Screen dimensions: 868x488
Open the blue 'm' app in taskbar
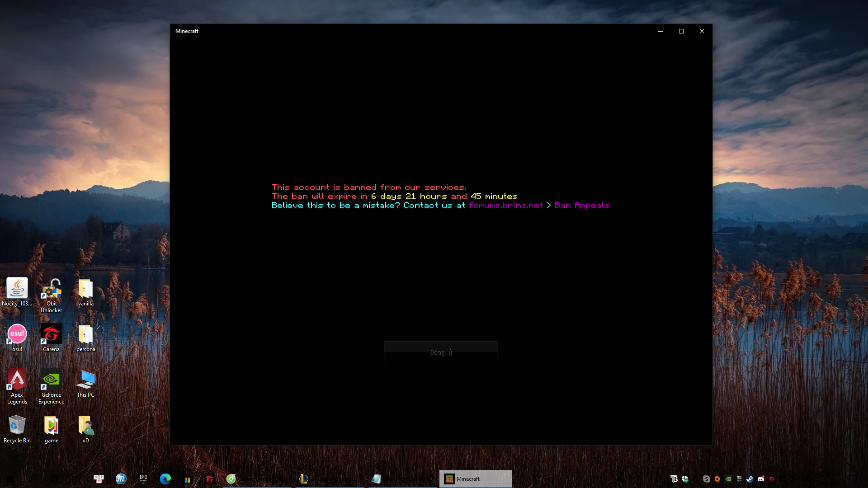point(121,479)
